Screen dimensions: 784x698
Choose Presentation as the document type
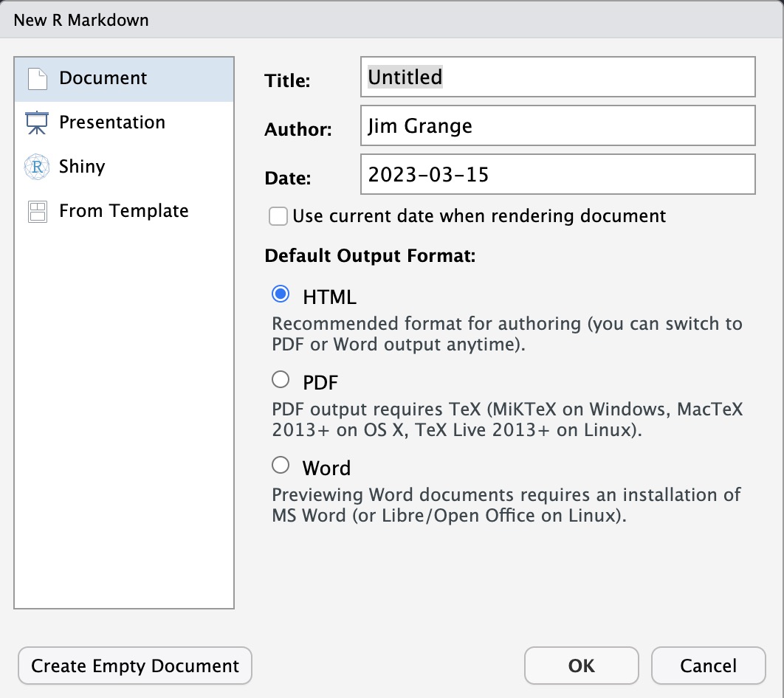point(111,122)
